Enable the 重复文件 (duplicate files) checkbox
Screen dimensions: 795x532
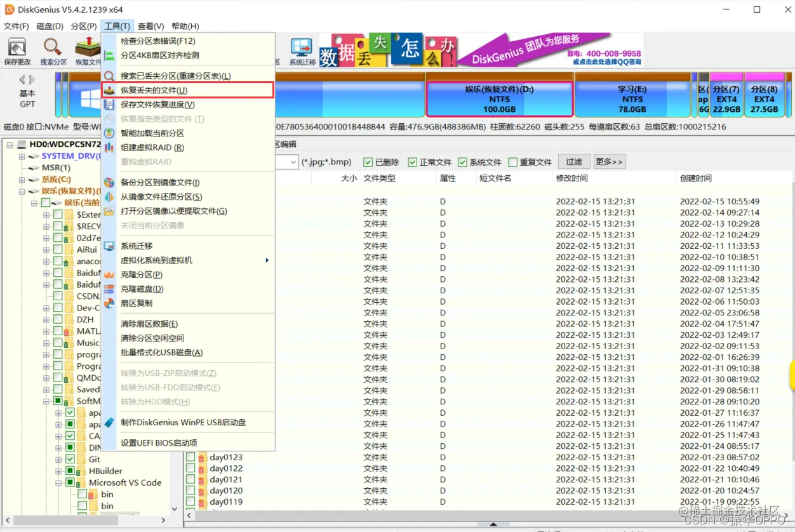point(512,162)
